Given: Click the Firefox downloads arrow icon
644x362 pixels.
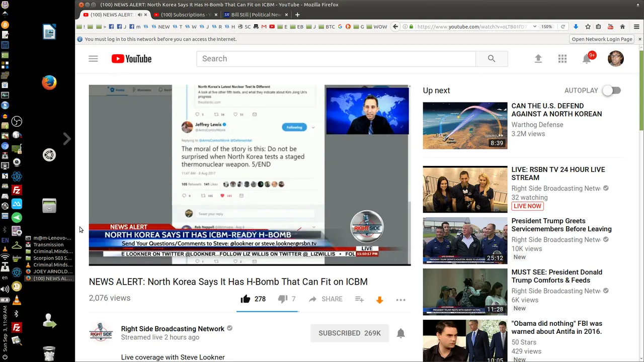Looking at the screenshot, I should (576, 27).
